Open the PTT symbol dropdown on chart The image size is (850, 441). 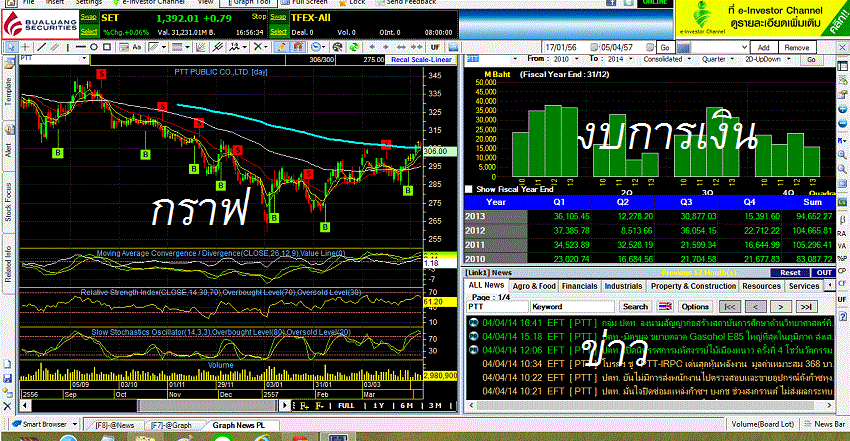(x=84, y=59)
